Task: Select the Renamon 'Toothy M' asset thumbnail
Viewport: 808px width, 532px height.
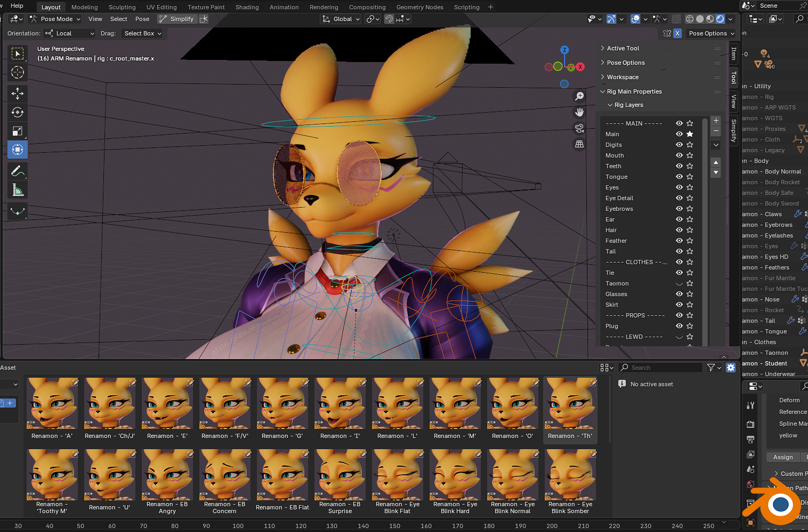Action: coord(52,474)
